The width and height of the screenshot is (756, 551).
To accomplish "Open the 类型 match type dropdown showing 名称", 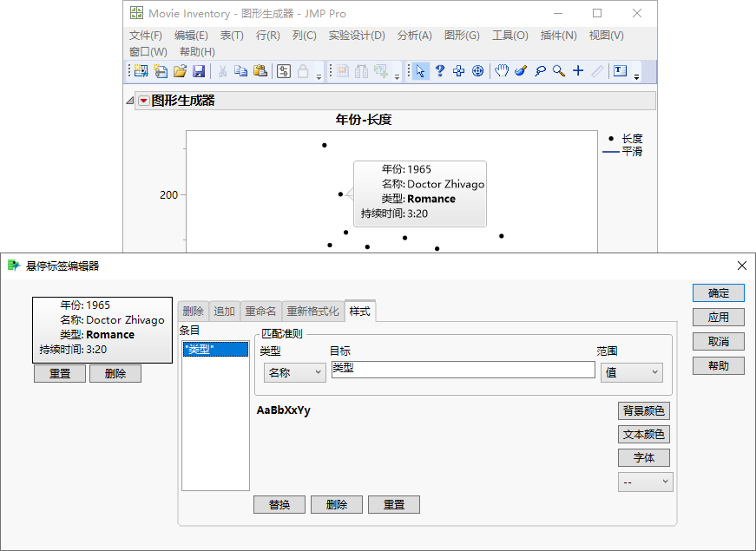I will pos(294,372).
